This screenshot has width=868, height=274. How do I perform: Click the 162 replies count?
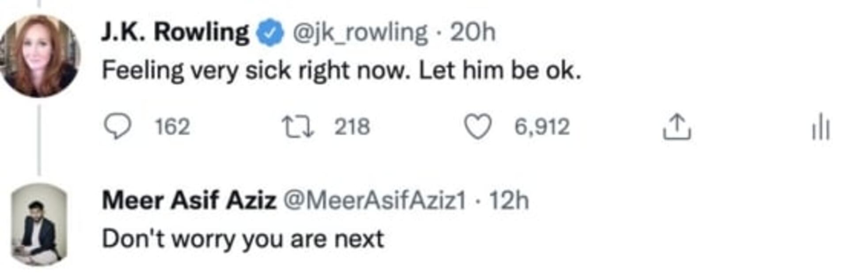point(172,127)
